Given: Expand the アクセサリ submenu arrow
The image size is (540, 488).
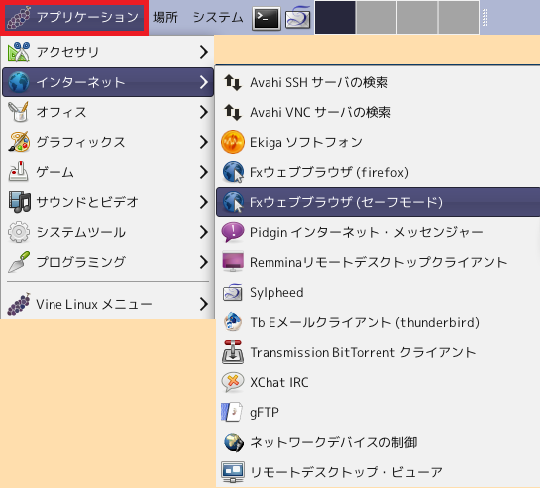Looking at the screenshot, I should click(x=204, y=52).
